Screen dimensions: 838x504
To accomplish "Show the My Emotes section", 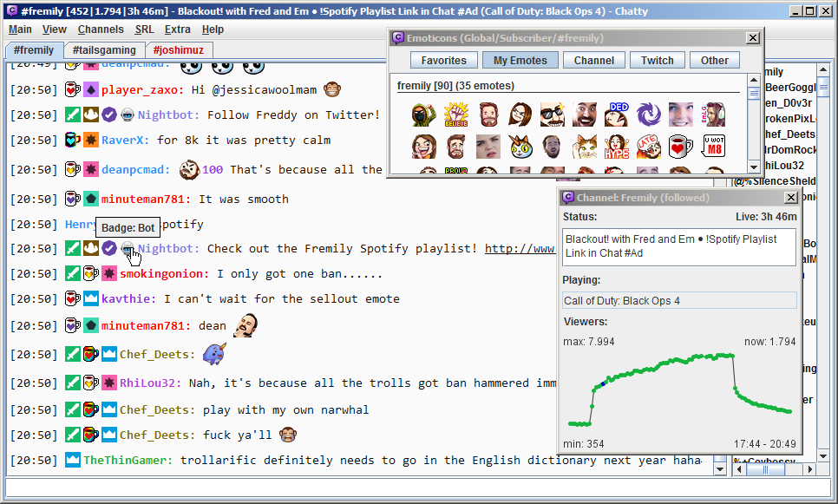I will tap(520, 60).
